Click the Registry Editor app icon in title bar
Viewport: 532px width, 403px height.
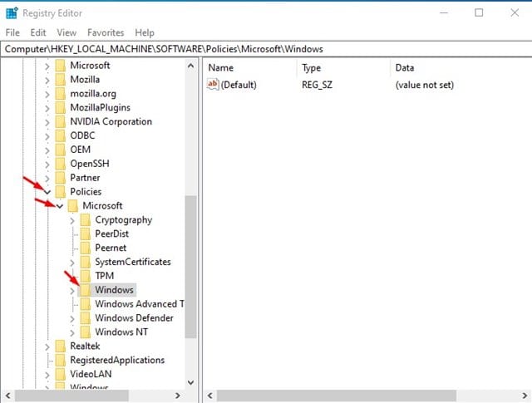coord(12,12)
